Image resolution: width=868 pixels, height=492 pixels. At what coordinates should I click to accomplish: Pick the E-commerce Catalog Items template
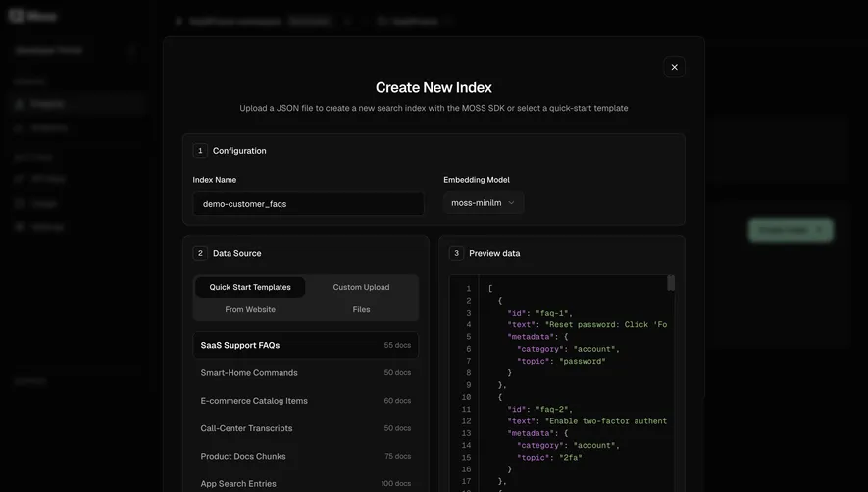pyautogui.click(x=306, y=401)
